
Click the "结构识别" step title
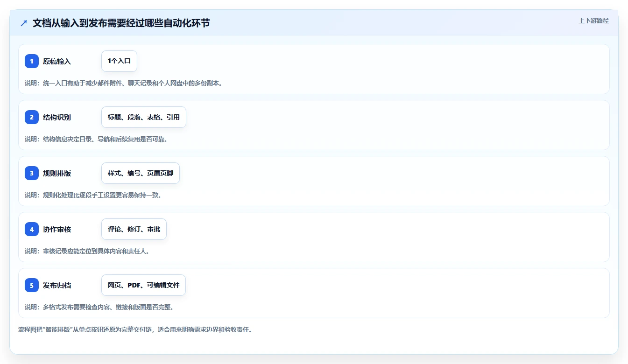tap(57, 117)
